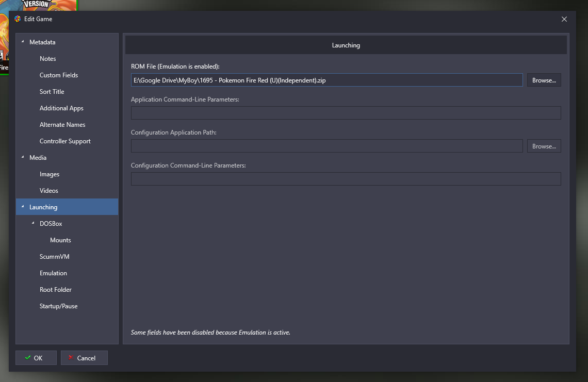
Task: Click inside the ROM File path field
Action: click(326, 80)
